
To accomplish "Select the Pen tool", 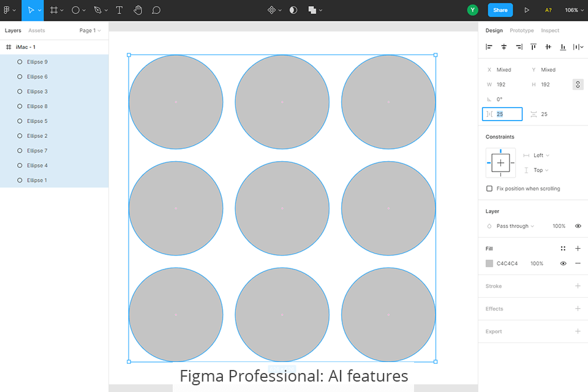I will [x=97, y=10].
